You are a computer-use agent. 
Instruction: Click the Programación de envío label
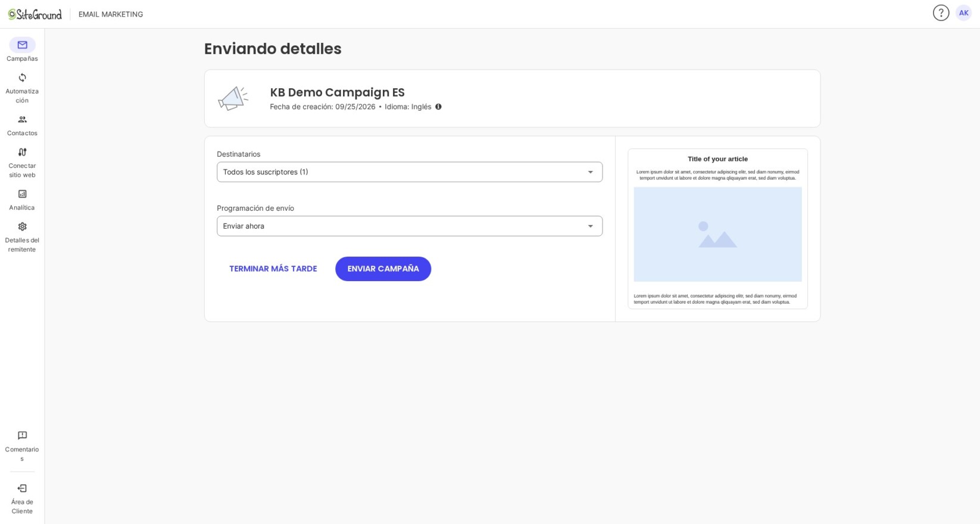(x=255, y=208)
